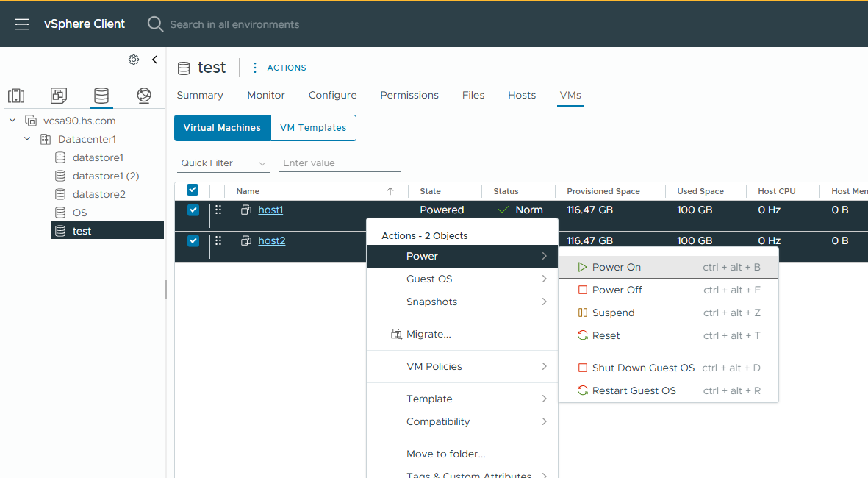
Task: Click the vcsa90.hs.com vCenter icon
Action: (x=31, y=121)
